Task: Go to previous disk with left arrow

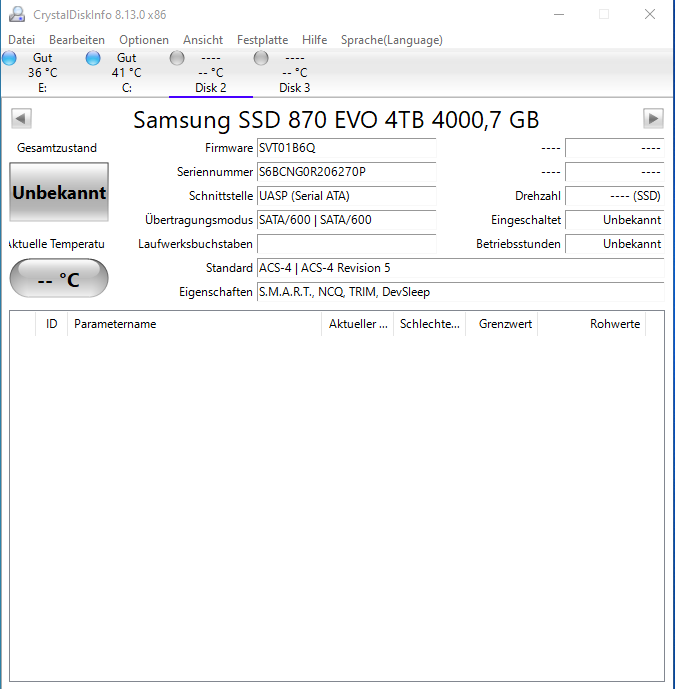Action: (21, 119)
